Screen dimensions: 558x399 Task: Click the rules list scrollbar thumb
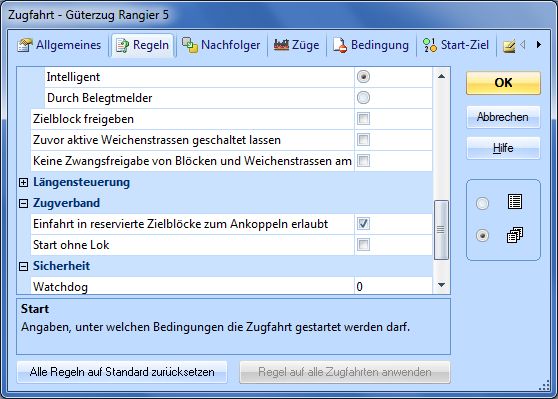pos(441,230)
